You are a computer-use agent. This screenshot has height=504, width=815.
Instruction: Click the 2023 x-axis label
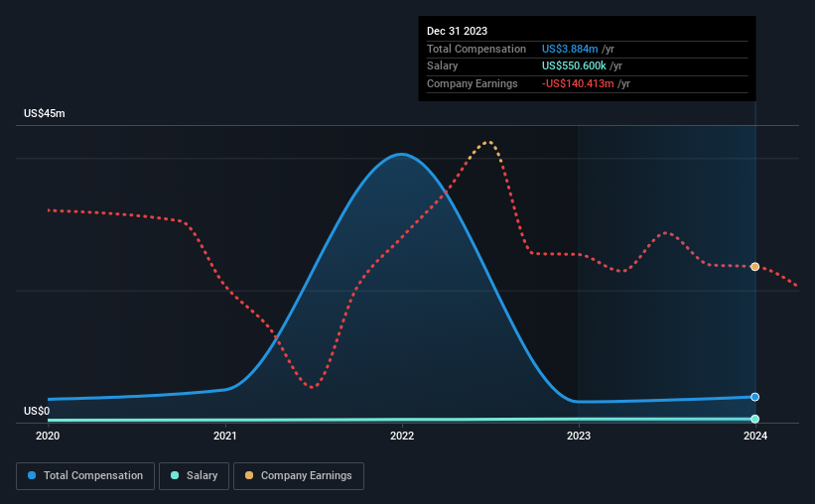tap(579, 436)
